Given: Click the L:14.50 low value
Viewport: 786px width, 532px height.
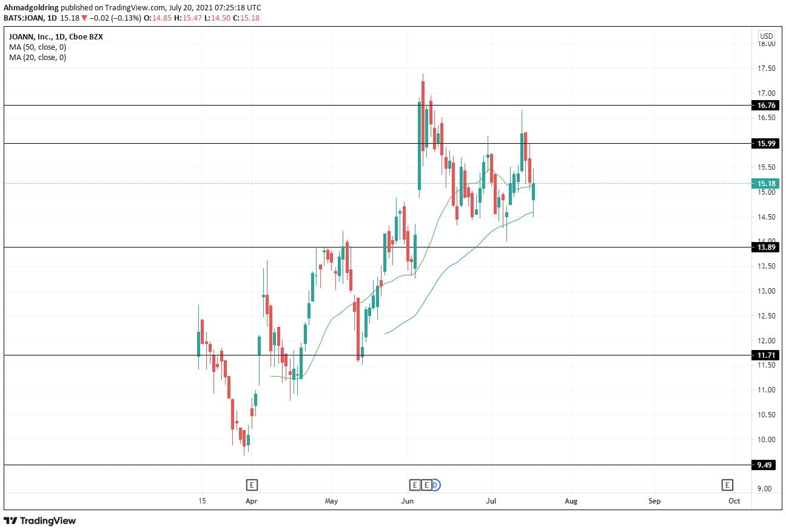Looking at the screenshot, I should [217, 18].
